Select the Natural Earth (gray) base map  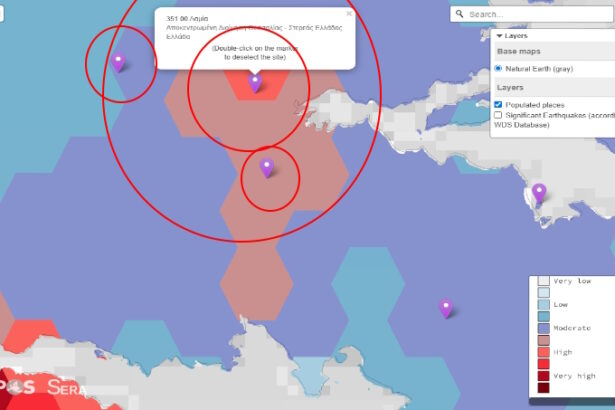coord(499,68)
